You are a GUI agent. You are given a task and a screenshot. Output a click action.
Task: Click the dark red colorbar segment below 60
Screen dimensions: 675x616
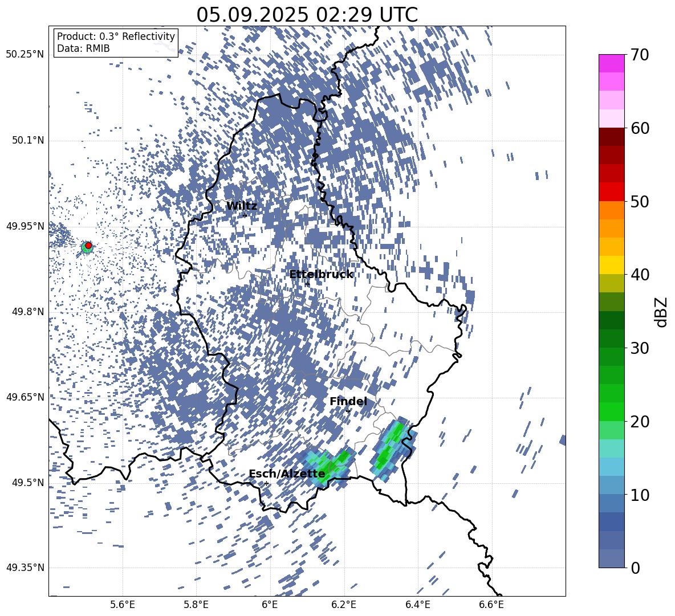(x=612, y=137)
